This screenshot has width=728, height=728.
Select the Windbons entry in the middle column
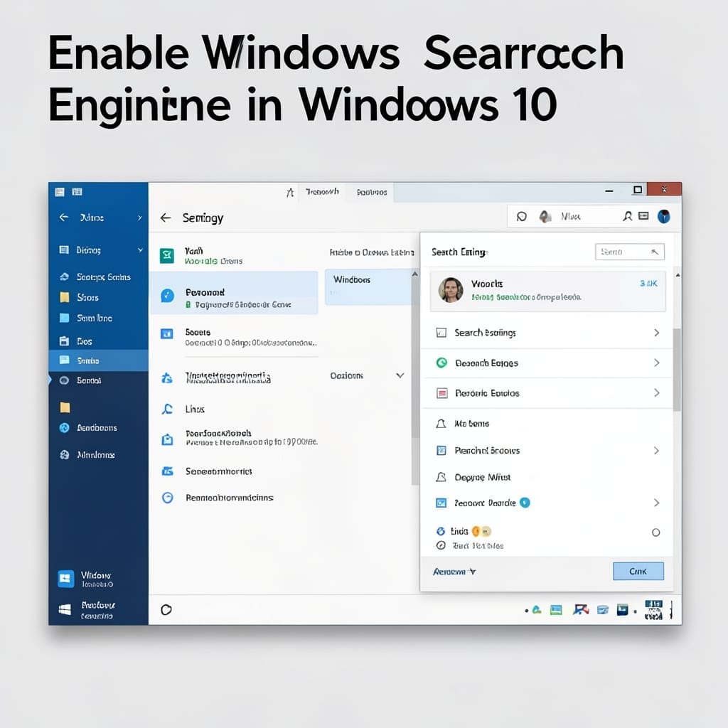click(x=368, y=287)
